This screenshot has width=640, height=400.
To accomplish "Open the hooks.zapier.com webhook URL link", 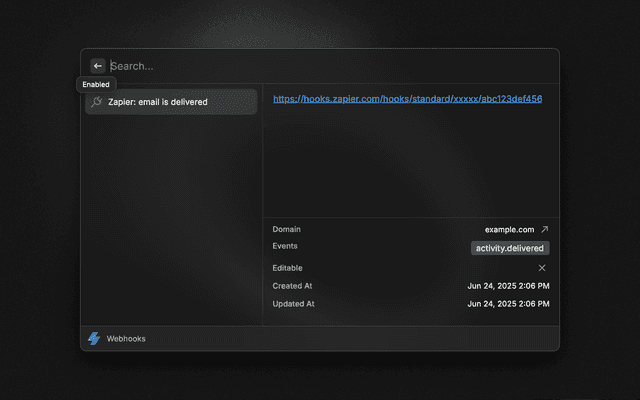I will 407,99.
